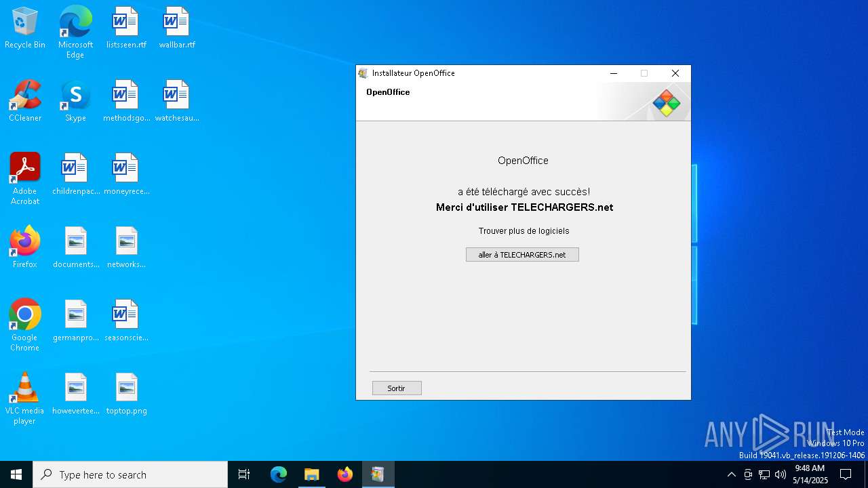The image size is (868, 488).
Task: Select the howevertee... image file
Action: (x=75, y=394)
